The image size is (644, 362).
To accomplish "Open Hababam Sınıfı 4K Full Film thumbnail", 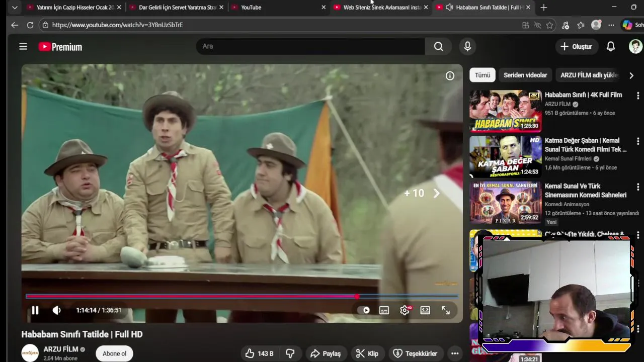I will (x=506, y=111).
